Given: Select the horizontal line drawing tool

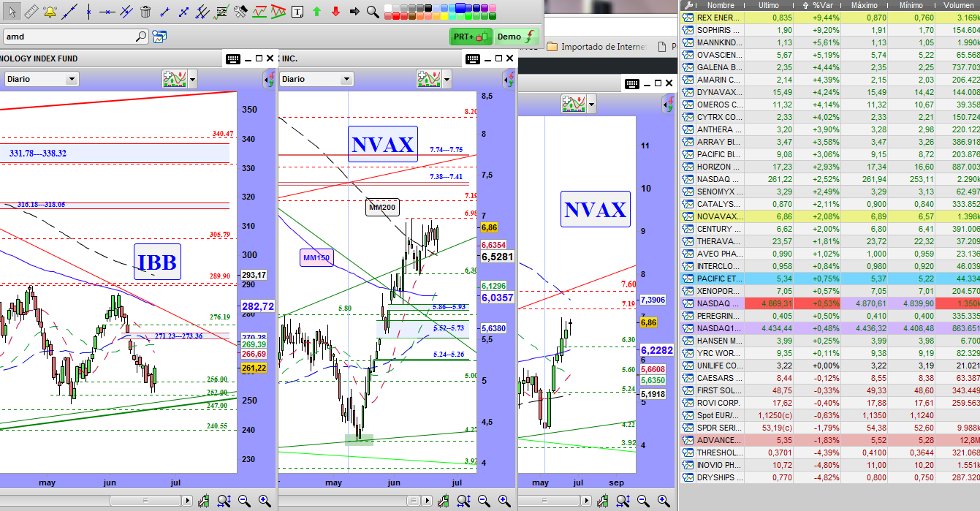Looking at the screenshot, I should 107,11.
